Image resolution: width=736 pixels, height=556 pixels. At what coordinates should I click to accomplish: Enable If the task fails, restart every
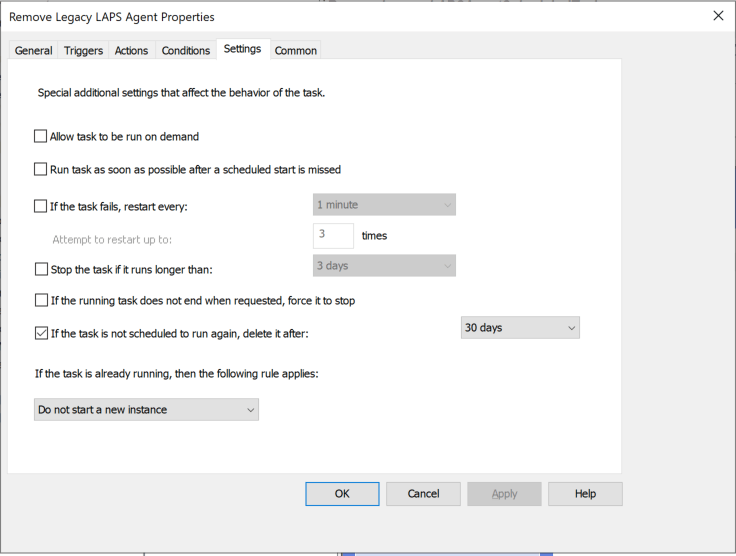tap(41, 207)
